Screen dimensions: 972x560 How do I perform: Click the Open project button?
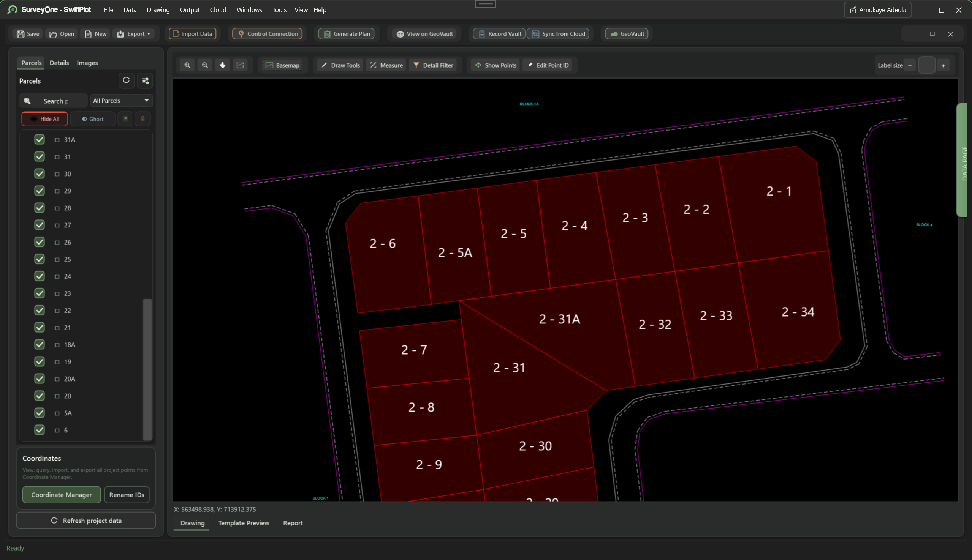click(x=62, y=34)
